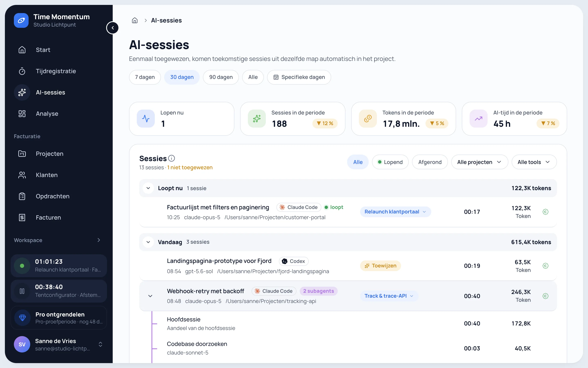Open the Track & trace-API project dropdown
Image resolution: width=588 pixels, height=368 pixels.
(x=389, y=296)
